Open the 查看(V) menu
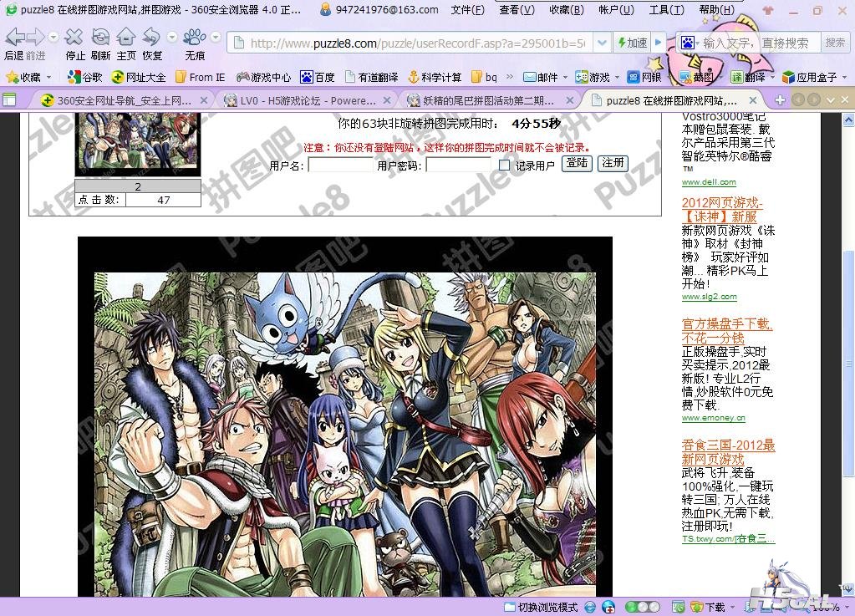855x616 pixels. 517,10
